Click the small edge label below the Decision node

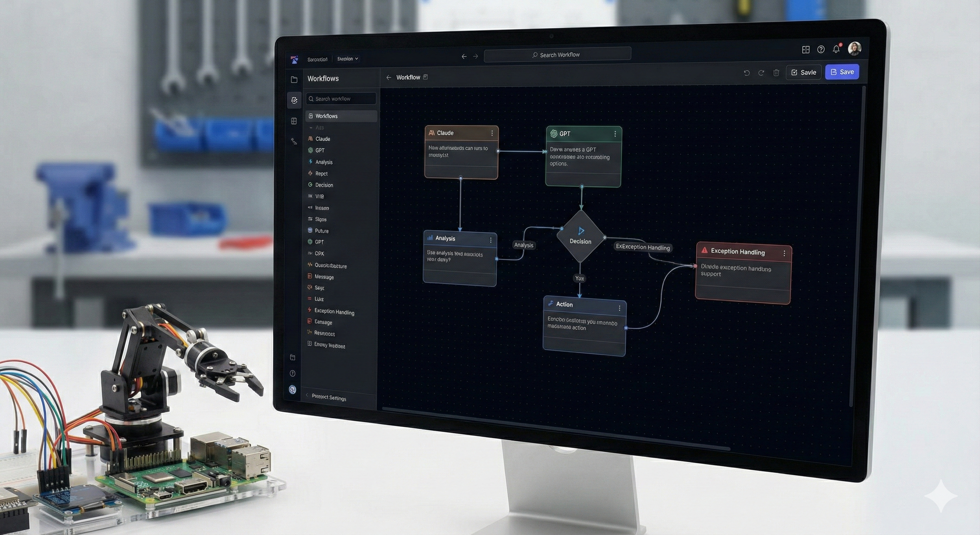coord(579,278)
